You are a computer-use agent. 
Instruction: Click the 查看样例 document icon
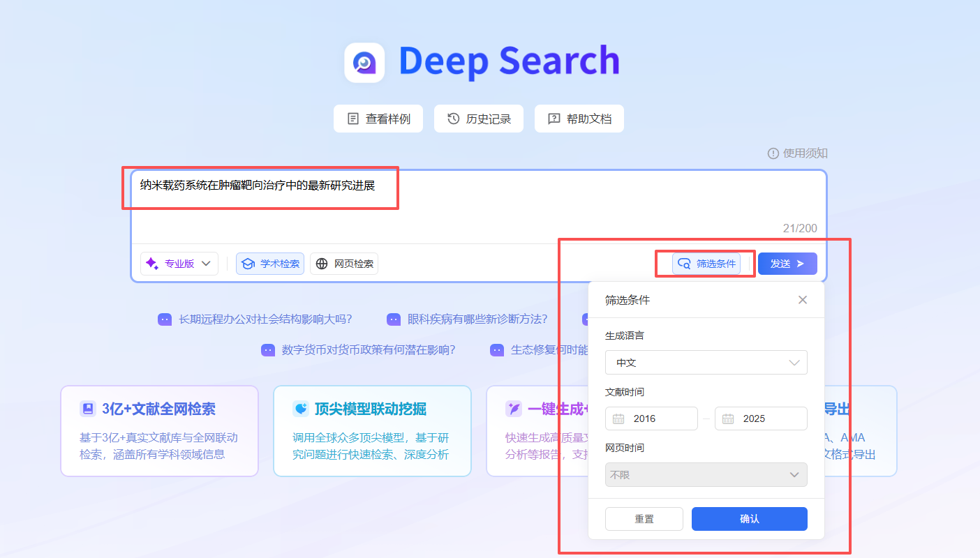tap(353, 119)
